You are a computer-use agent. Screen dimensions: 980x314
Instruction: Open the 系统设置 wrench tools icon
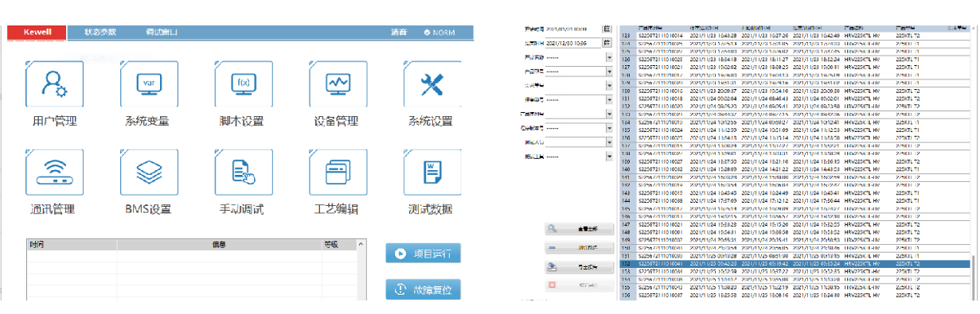[431, 83]
